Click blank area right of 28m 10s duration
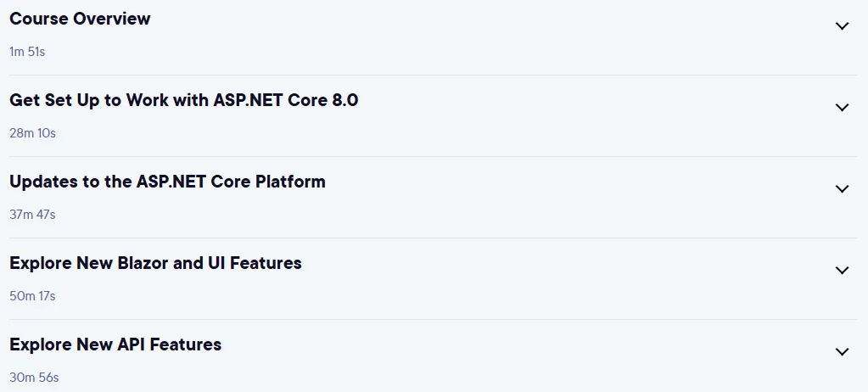 (x=443, y=133)
